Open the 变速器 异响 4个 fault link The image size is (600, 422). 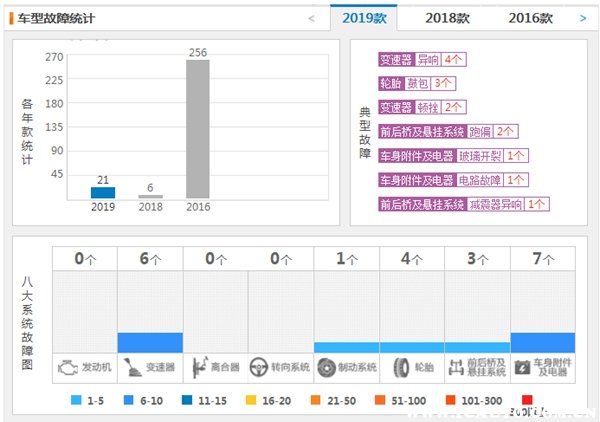[421, 59]
